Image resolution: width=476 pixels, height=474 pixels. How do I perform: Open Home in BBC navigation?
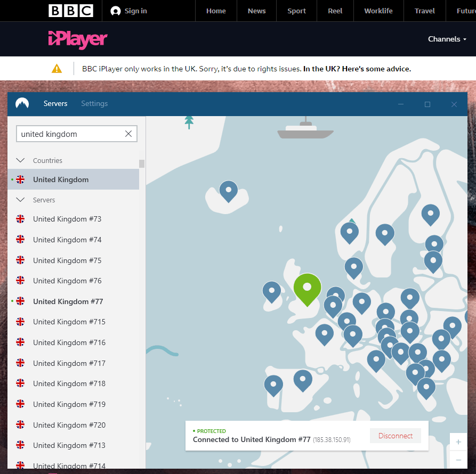pos(216,11)
